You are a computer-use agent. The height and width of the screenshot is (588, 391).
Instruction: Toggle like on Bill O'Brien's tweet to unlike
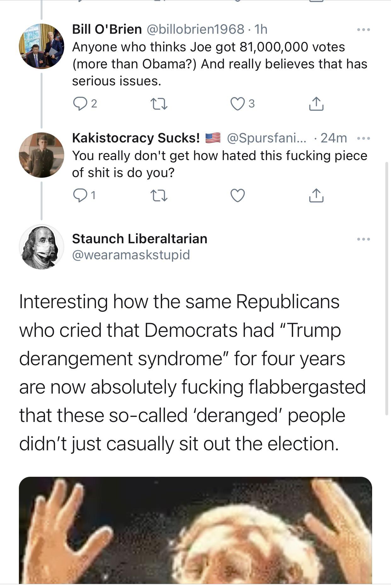click(238, 104)
